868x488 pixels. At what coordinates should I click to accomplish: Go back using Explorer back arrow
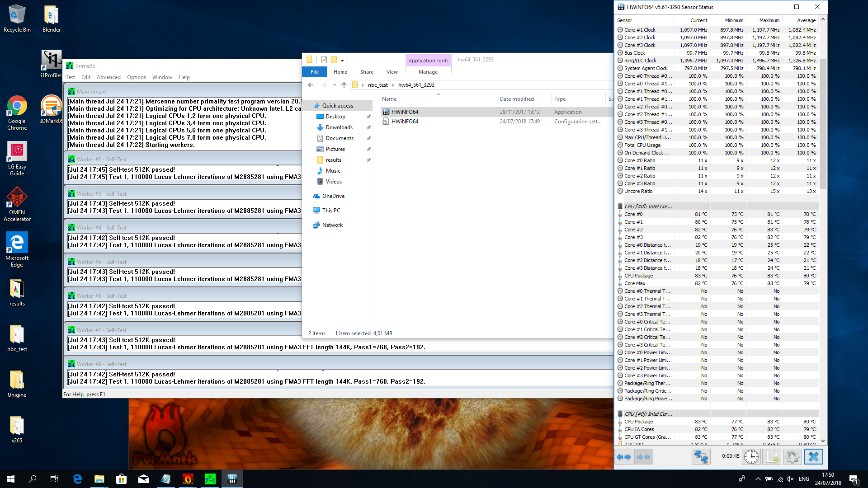[x=311, y=85]
